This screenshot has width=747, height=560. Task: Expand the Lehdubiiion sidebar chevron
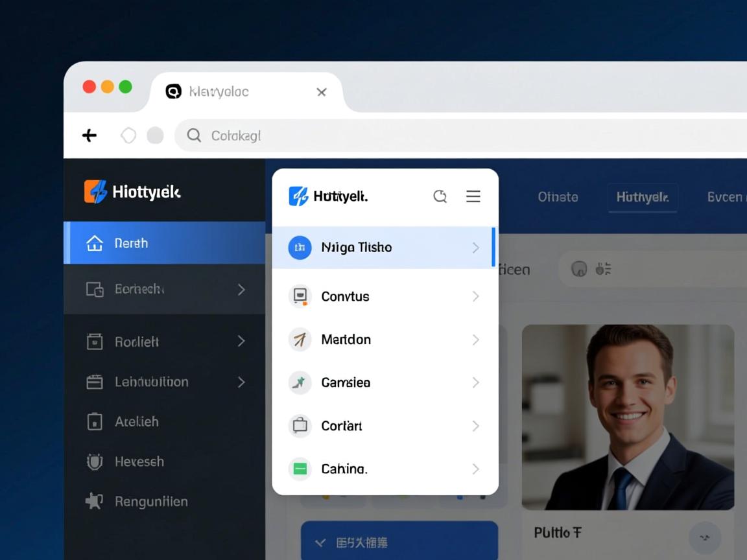pyautogui.click(x=241, y=382)
